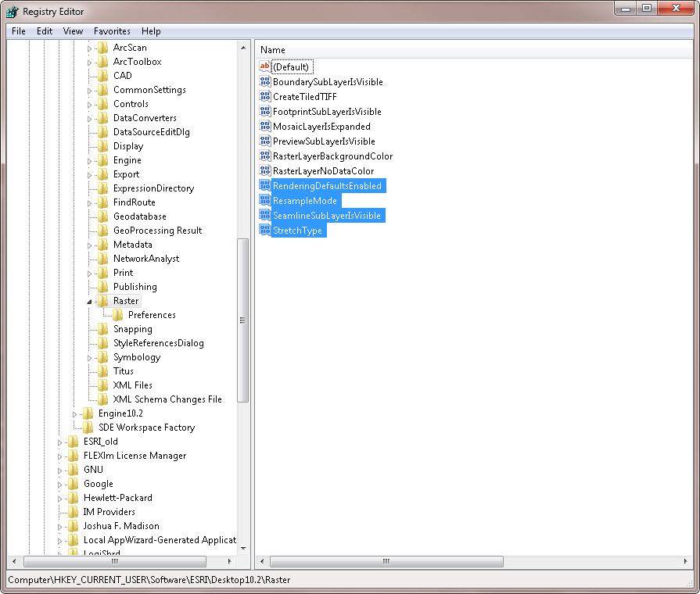The height and width of the screenshot is (594, 700).
Task: Click the Display folder icon
Action: 102,146
